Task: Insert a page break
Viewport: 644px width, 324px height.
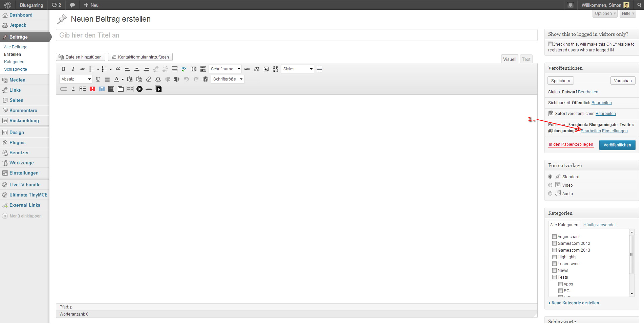Action: (320, 69)
